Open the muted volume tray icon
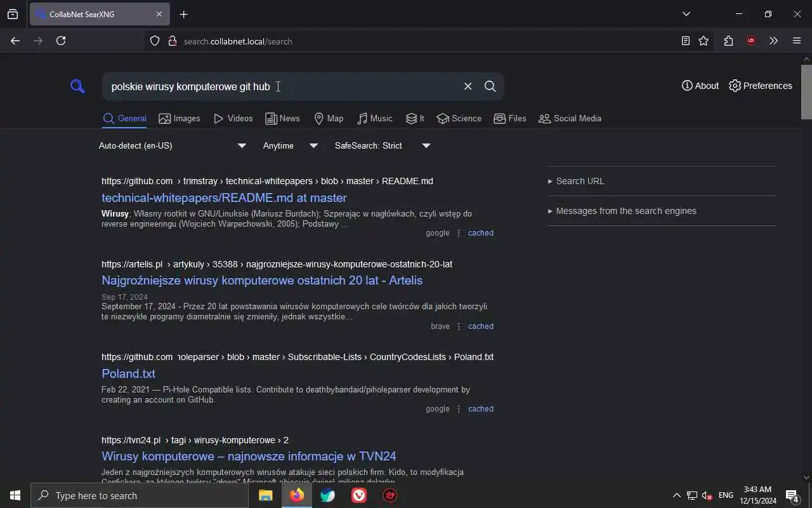 click(707, 495)
